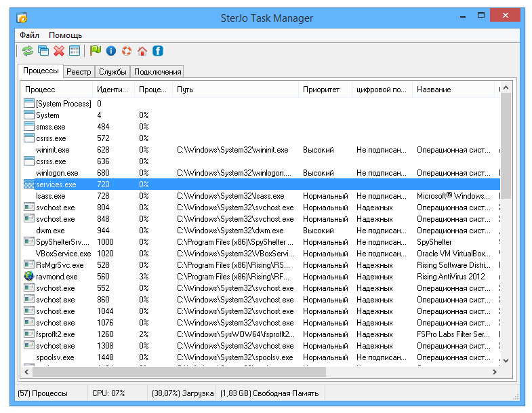The width and height of the screenshot is (532, 413).
Task: Click the horizontal scrollbar thumb
Action: click(179, 372)
